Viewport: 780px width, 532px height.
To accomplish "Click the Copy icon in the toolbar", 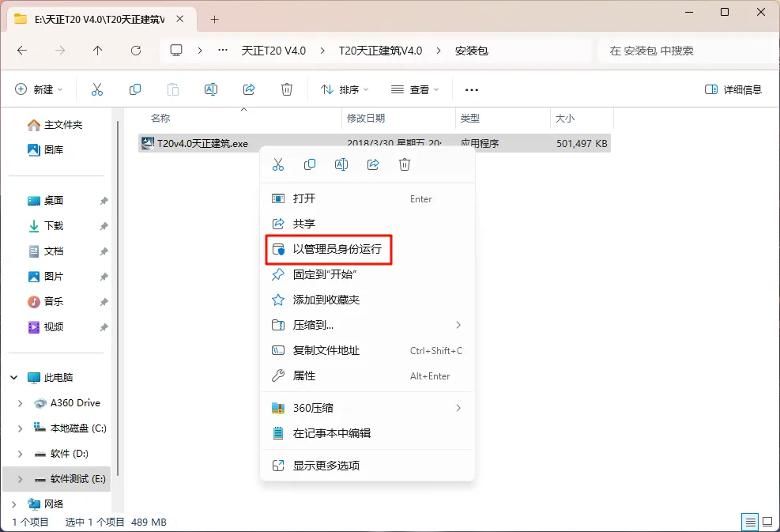I will [x=135, y=89].
